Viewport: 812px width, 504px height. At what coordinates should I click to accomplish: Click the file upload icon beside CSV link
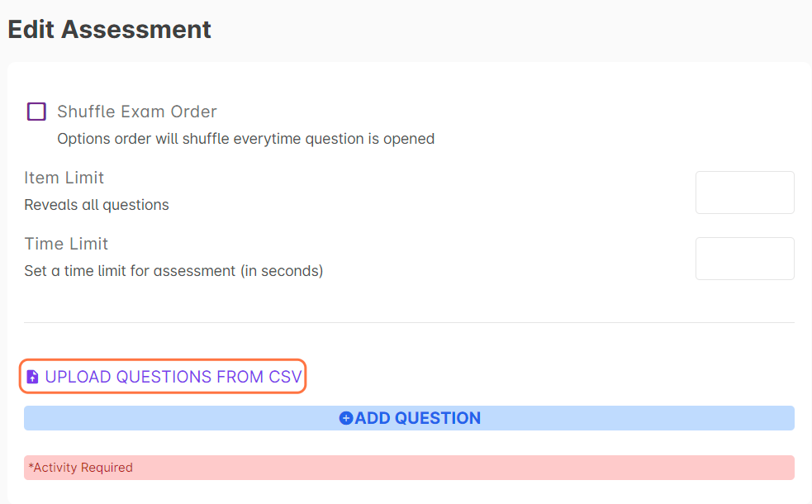tap(33, 377)
